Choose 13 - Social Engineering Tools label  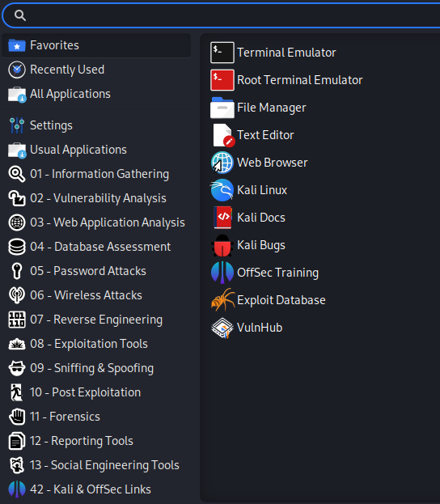(x=104, y=465)
